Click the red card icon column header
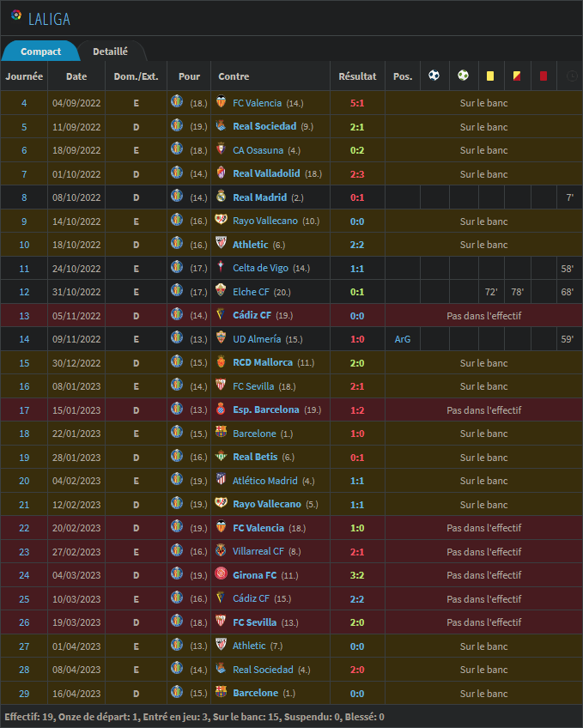 click(x=543, y=76)
